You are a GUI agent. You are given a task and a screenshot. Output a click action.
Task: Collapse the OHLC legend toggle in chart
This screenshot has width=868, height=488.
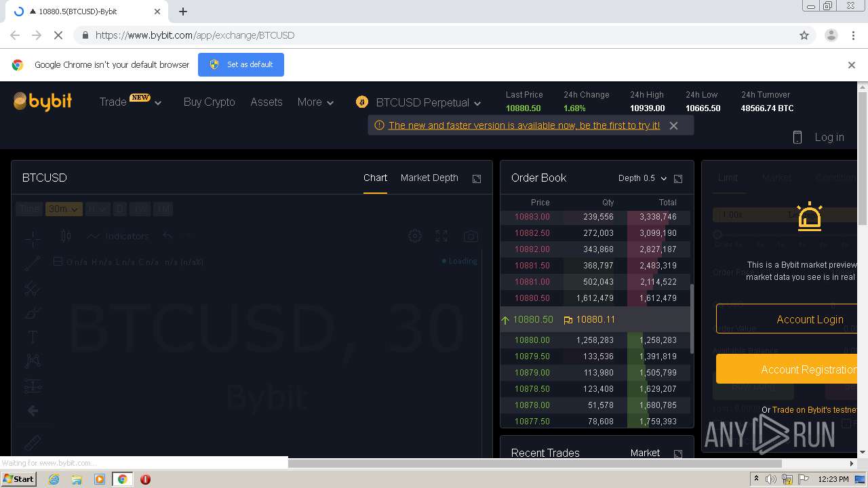click(x=58, y=262)
